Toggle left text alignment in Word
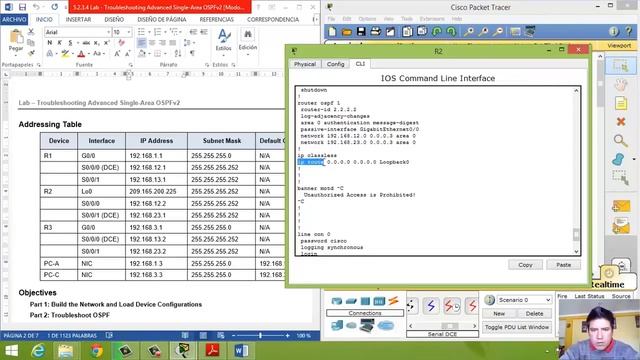 [x=142, y=42]
